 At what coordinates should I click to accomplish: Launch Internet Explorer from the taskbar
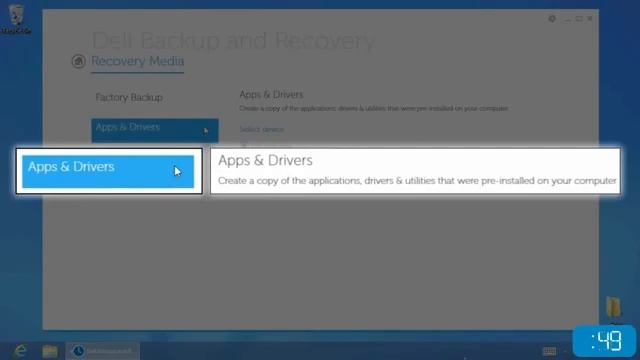20,351
